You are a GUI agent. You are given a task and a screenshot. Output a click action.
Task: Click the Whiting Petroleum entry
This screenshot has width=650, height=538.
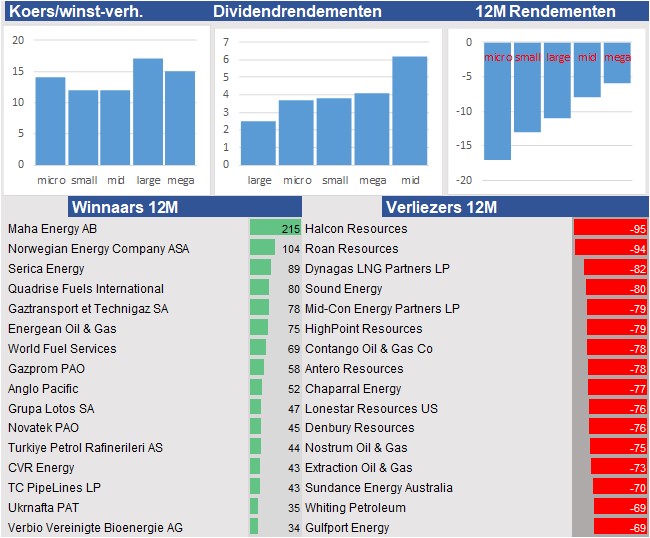[355, 508]
